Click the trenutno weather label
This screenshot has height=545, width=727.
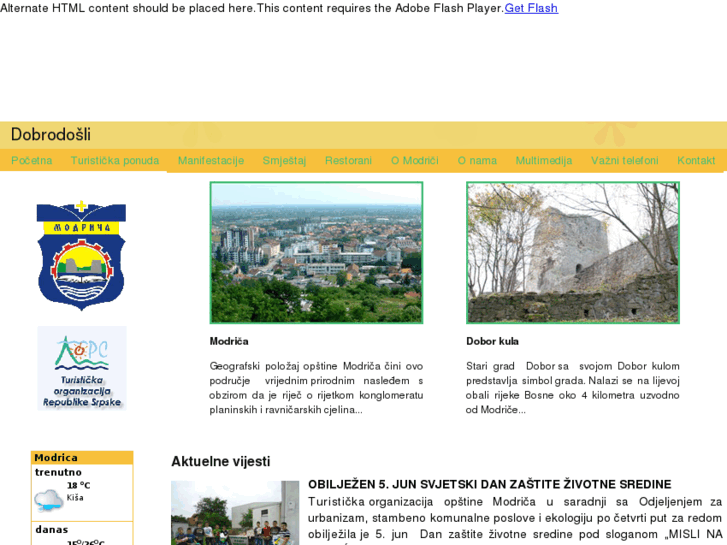[58, 472]
